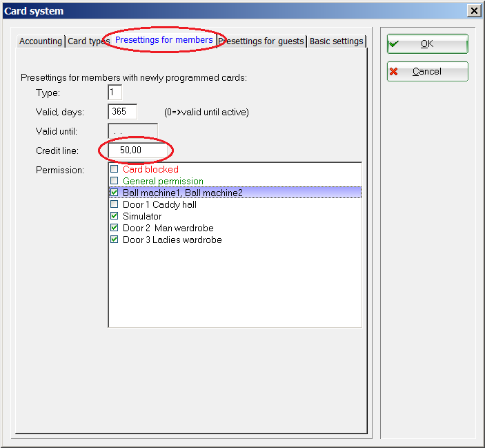
Task: Go to Presettings for guests tab
Action: coord(262,41)
